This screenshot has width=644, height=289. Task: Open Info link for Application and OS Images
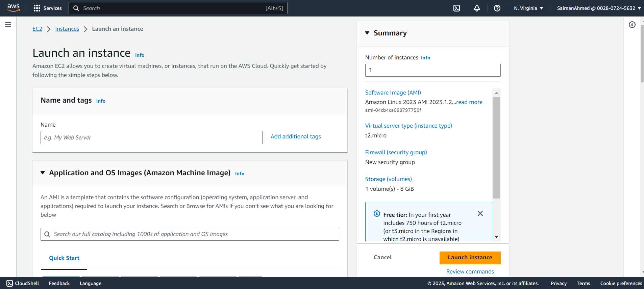[x=240, y=174]
